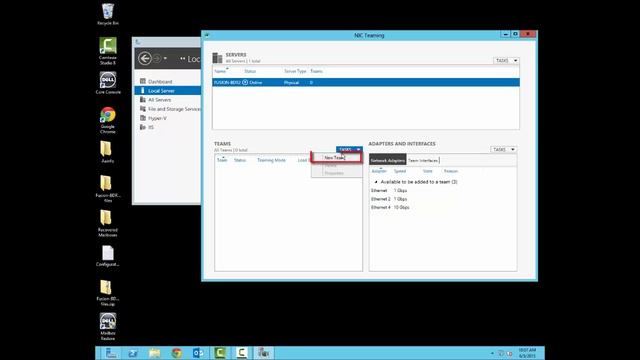Open the Dell Core Console desktop icon
The width and height of the screenshot is (640, 360).
tap(108, 83)
